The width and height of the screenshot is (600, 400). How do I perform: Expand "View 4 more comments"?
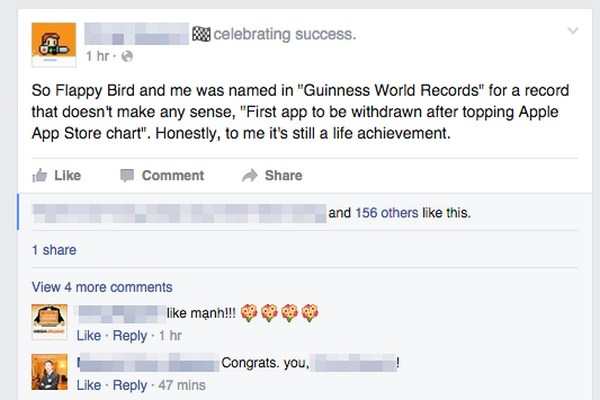pos(102,286)
